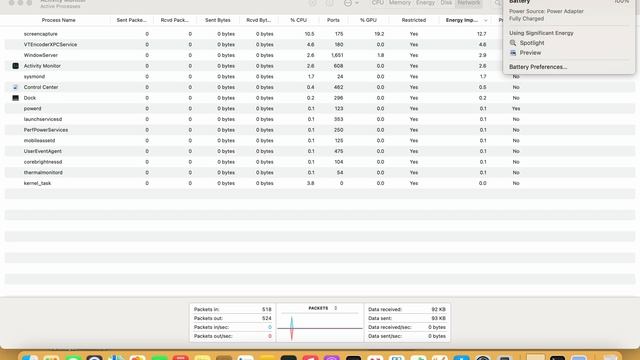
Task: Click the Data sent: 93 KB statistic
Action: point(407,318)
